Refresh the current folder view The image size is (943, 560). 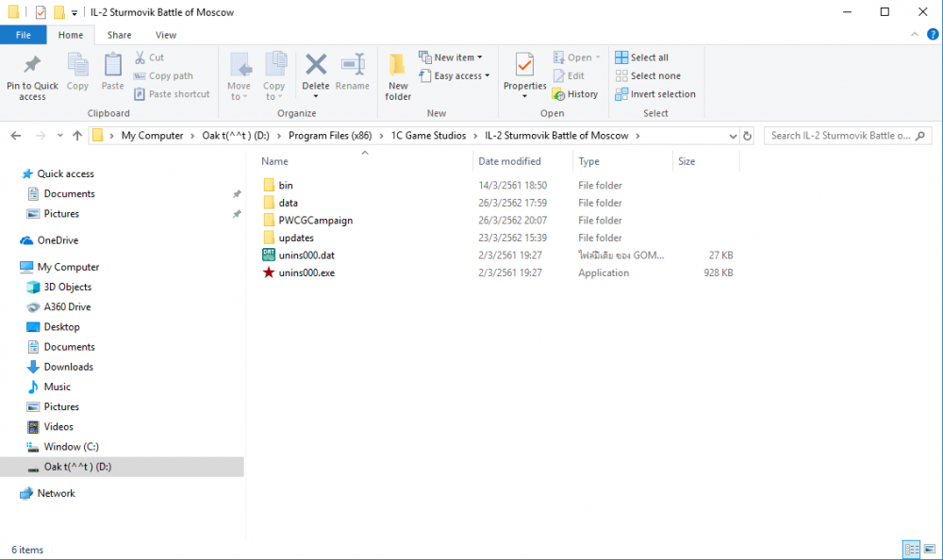[x=748, y=136]
